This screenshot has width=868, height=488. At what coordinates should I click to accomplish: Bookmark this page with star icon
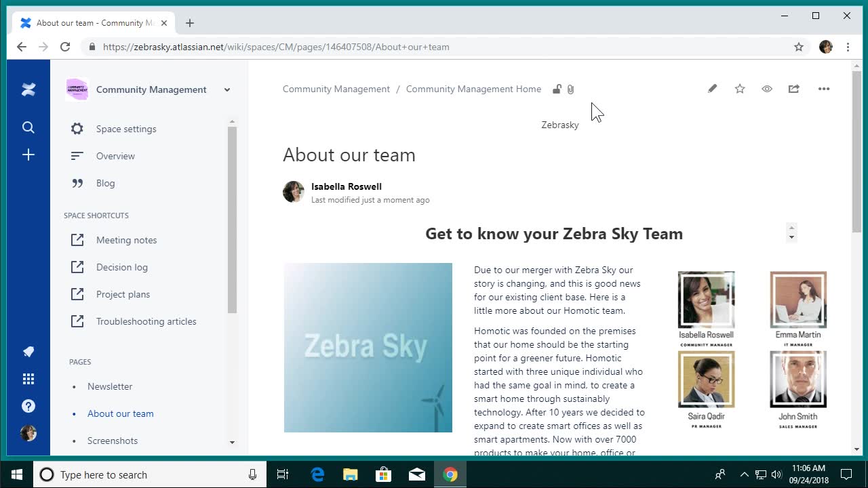[799, 47]
